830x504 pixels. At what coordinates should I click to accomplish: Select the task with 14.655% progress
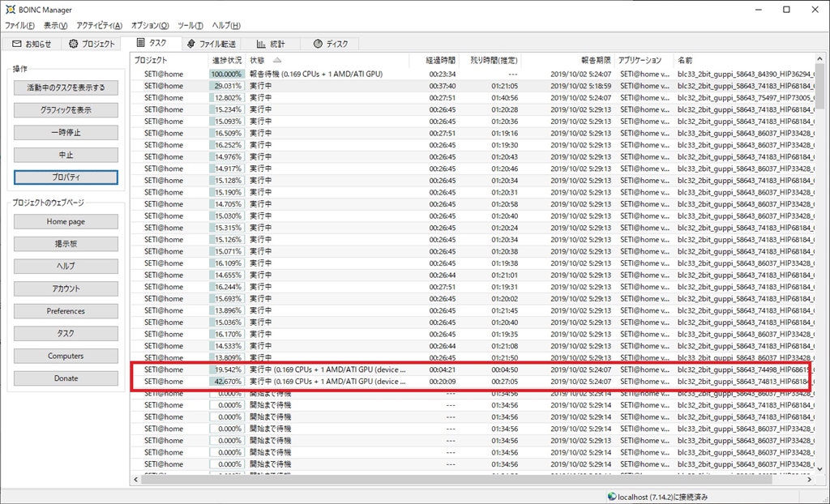[x=473, y=275]
